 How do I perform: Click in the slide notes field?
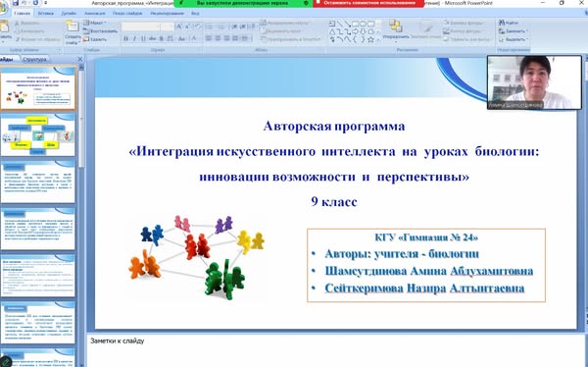[334, 350]
